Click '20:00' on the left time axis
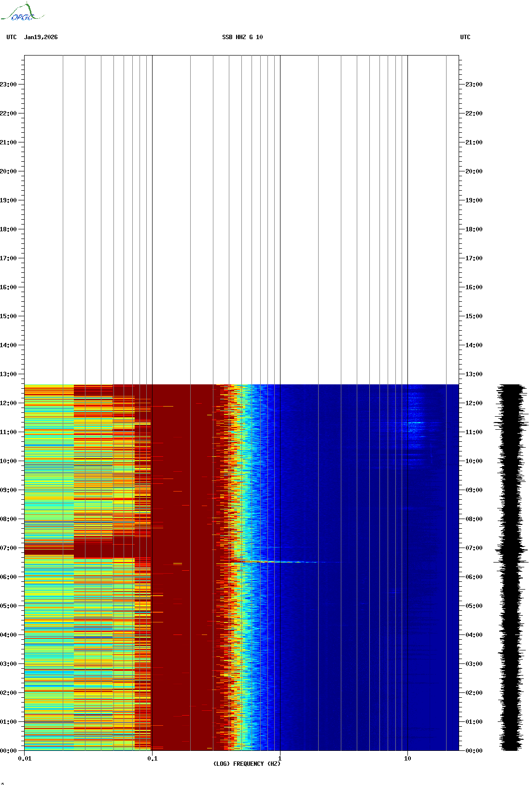Screen dimensions: 532x789 8,171
